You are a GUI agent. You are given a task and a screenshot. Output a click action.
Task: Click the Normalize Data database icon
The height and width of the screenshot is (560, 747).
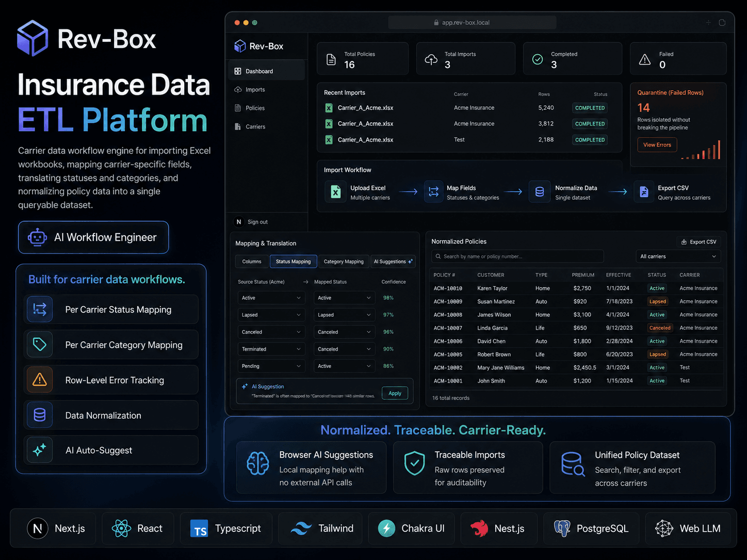tap(540, 192)
